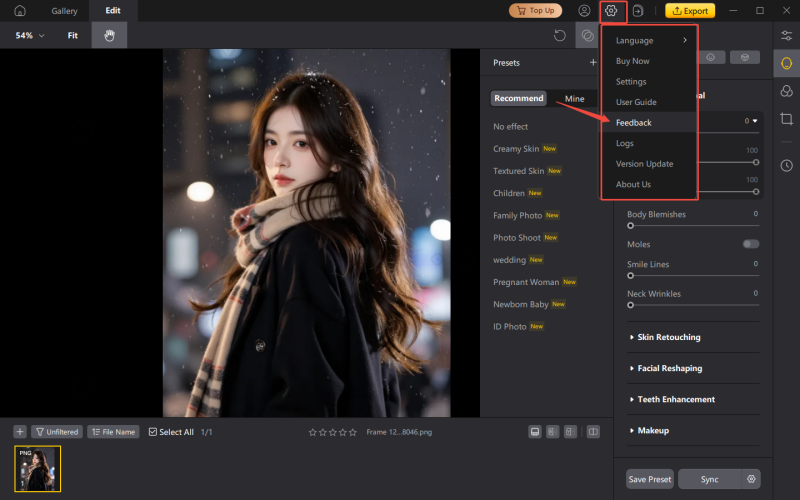
Task: Open the color circles panel in the sidebar
Action: pyautogui.click(x=787, y=91)
